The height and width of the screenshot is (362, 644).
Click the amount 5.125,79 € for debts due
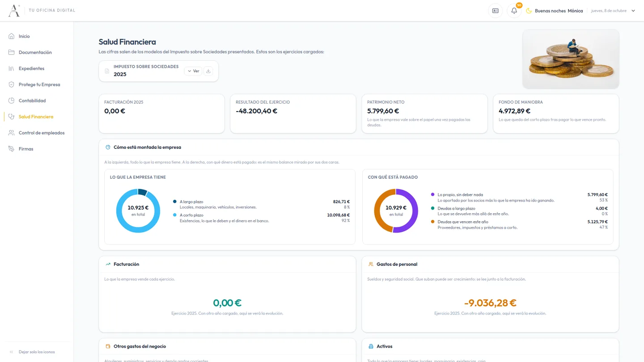597,222
